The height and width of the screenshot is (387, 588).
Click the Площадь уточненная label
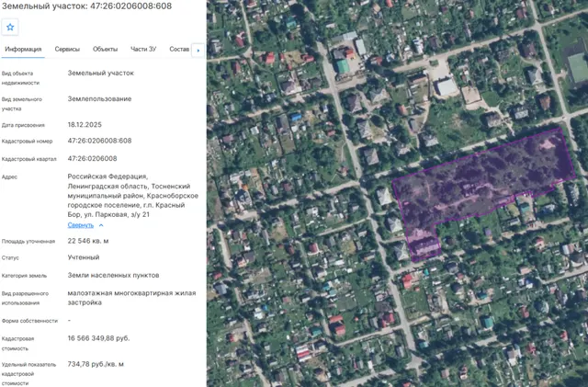[28, 242]
